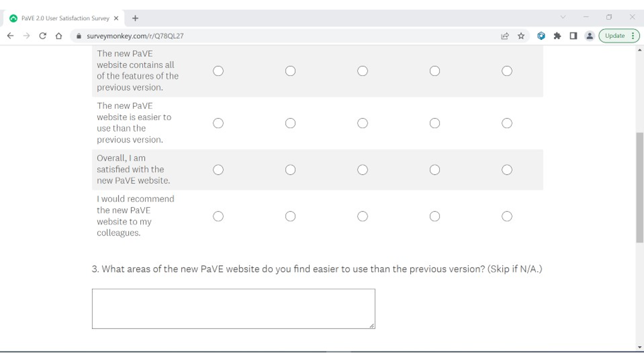Screen dimensions: 644x362
Task: Open the extensions puzzle icon
Action: click(x=557, y=36)
